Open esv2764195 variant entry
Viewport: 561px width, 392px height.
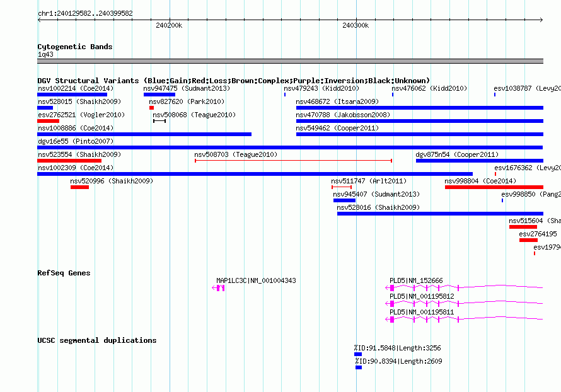[x=538, y=234]
